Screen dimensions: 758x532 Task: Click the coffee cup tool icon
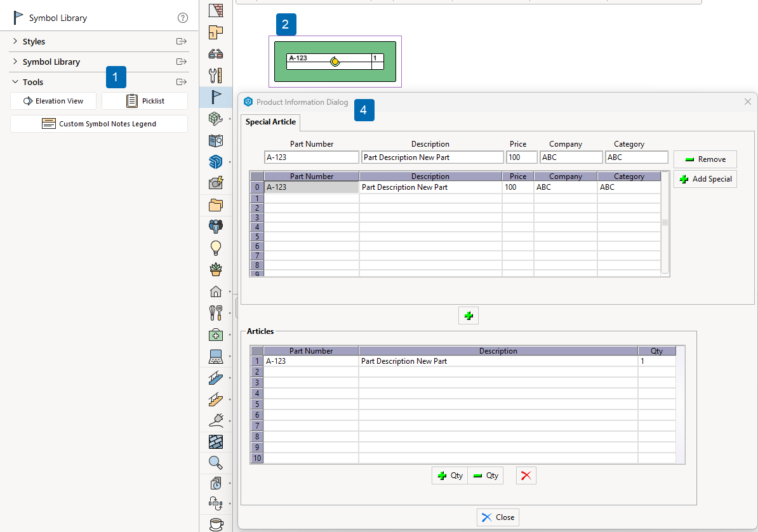[x=216, y=524]
